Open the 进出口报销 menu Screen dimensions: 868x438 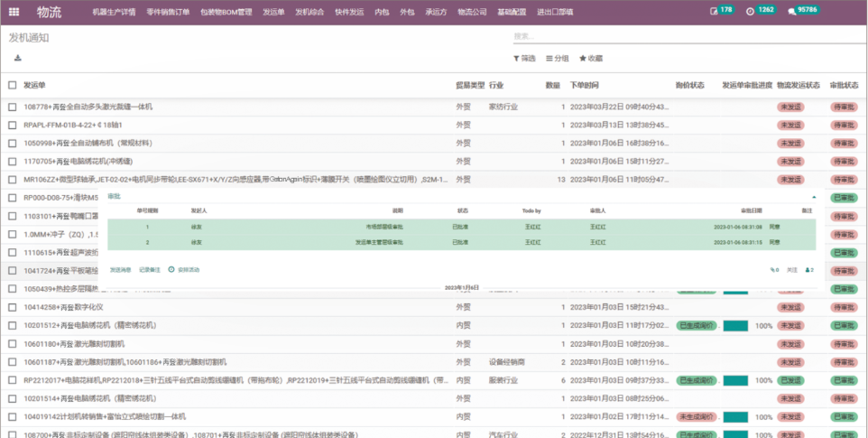click(x=555, y=12)
